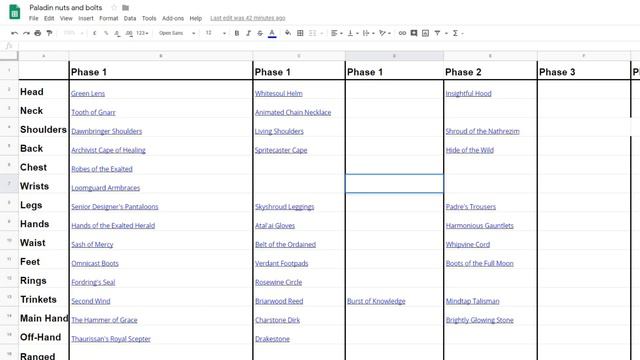This screenshot has height=360, width=640.
Task: Activate the Paint format tool
Action: point(49,33)
